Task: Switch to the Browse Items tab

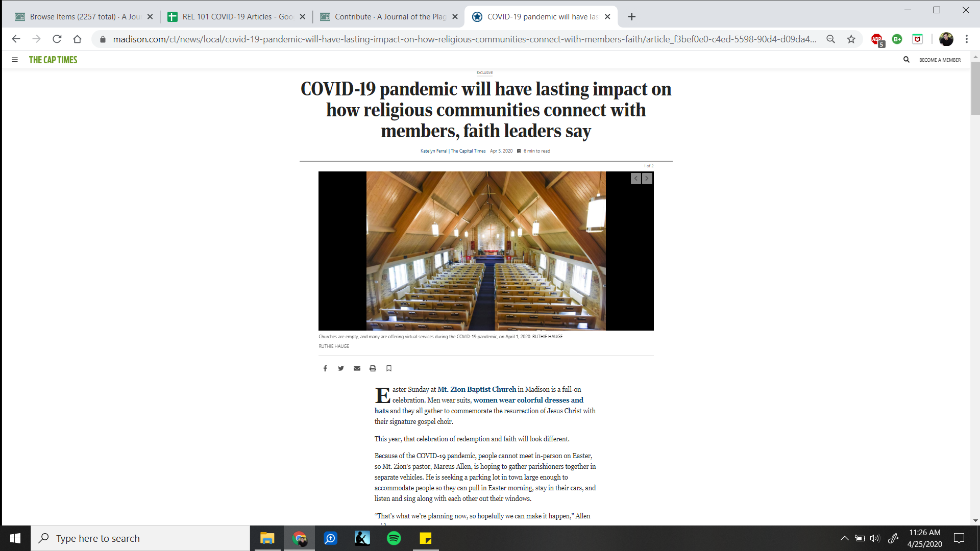Action: [x=82, y=17]
